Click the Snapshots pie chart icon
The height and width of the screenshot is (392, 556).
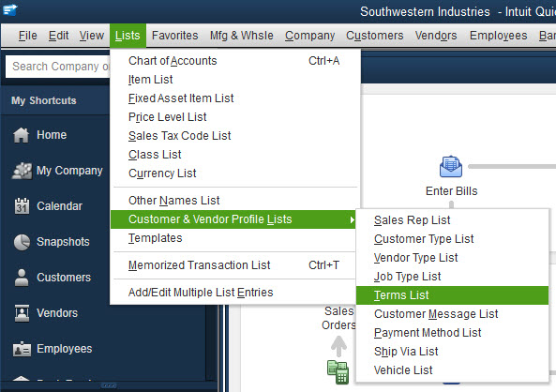(22, 242)
